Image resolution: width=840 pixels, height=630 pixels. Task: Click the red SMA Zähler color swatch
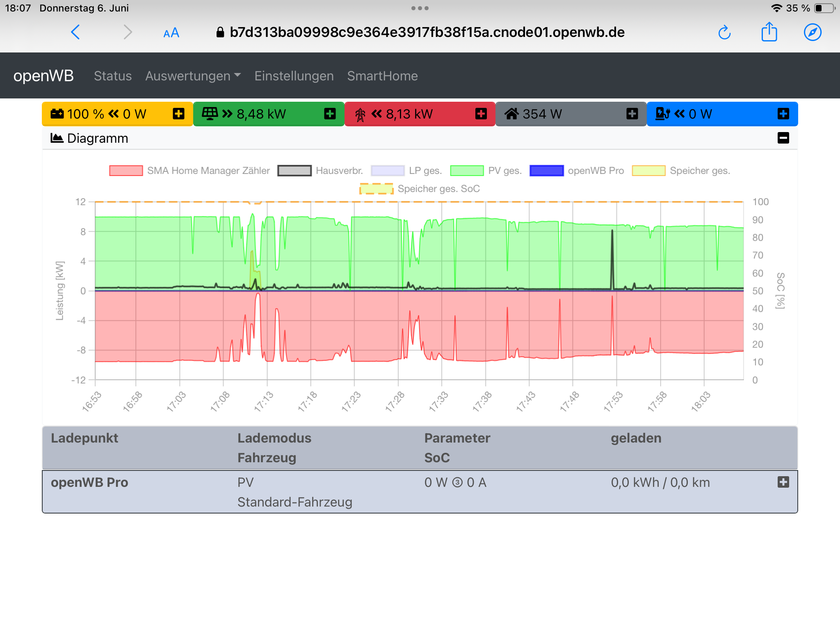click(x=126, y=171)
